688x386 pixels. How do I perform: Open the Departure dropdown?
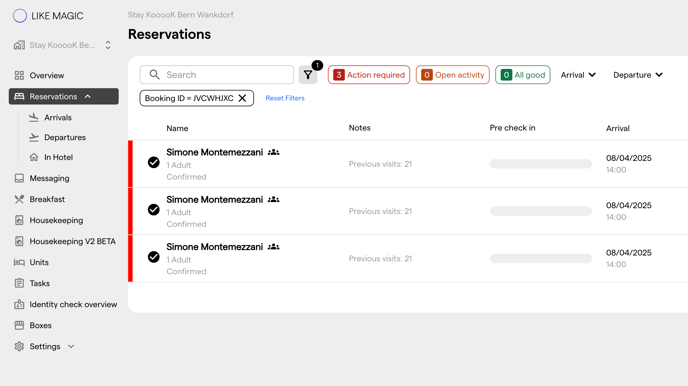coord(638,75)
